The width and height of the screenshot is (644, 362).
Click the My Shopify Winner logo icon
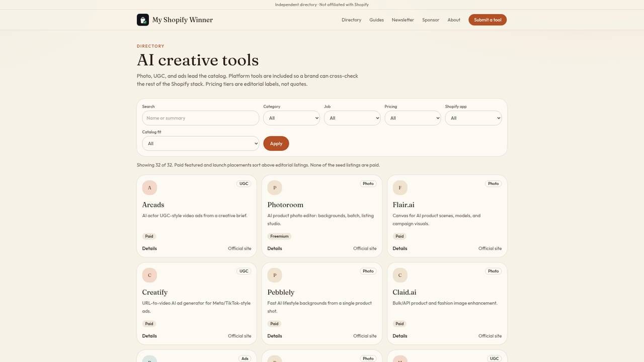pos(143,20)
